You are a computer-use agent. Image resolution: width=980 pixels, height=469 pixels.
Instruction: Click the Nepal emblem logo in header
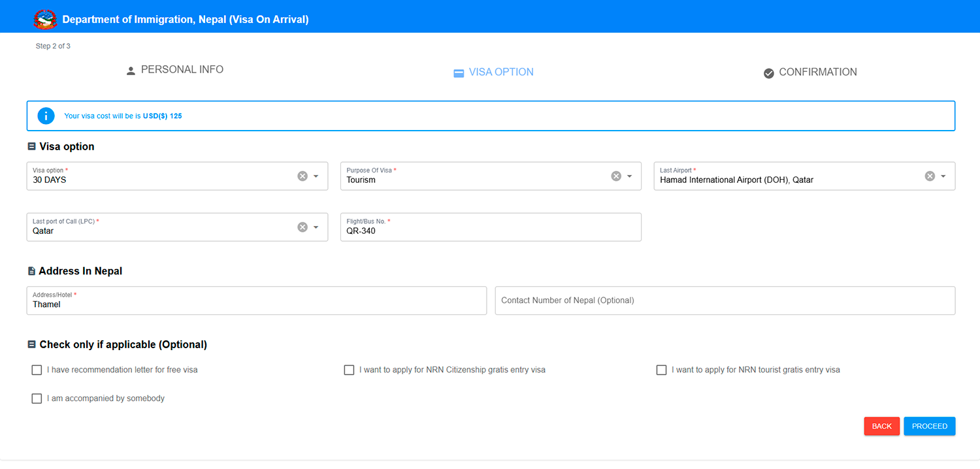[x=45, y=19]
